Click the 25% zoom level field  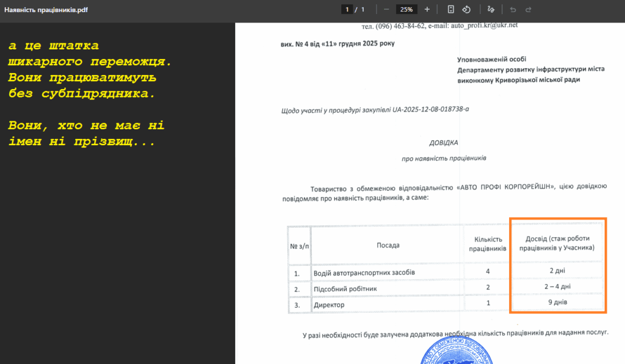(x=406, y=9)
